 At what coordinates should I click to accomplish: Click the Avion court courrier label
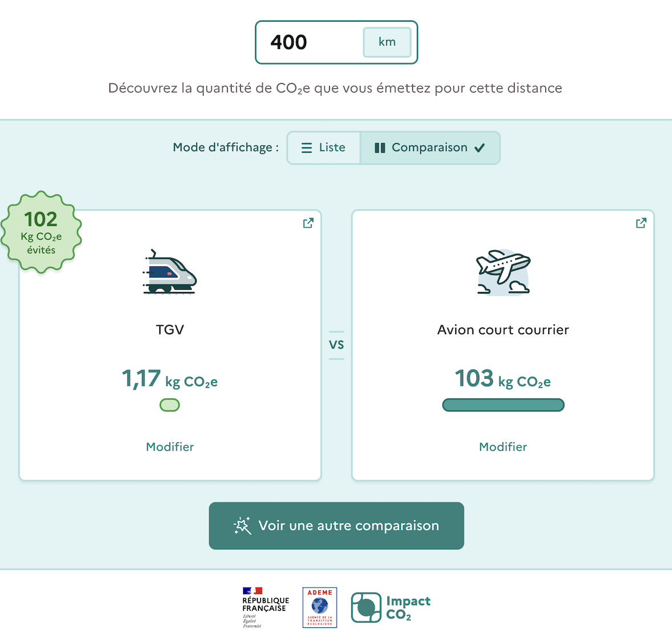tap(503, 330)
